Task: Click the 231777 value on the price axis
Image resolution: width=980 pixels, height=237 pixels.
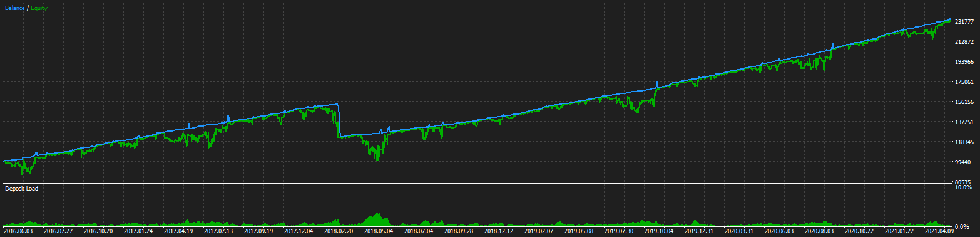Action: pyautogui.click(x=964, y=22)
